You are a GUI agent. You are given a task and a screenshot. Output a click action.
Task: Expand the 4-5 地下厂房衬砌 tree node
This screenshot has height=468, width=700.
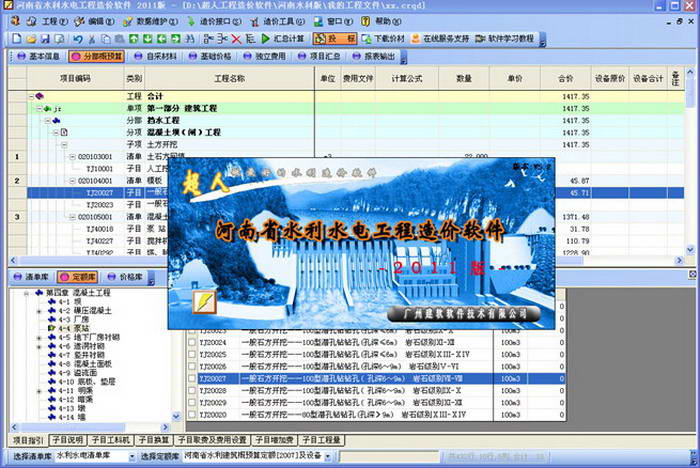39,338
